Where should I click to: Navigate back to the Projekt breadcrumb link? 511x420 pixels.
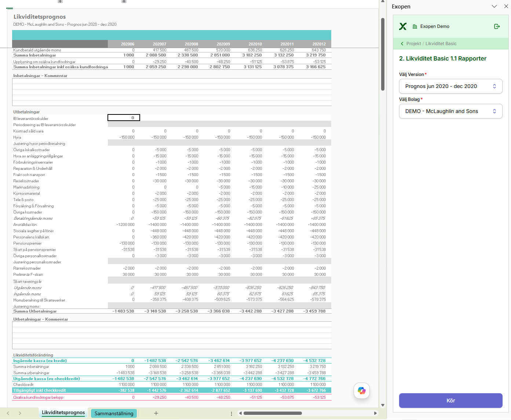point(413,44)
